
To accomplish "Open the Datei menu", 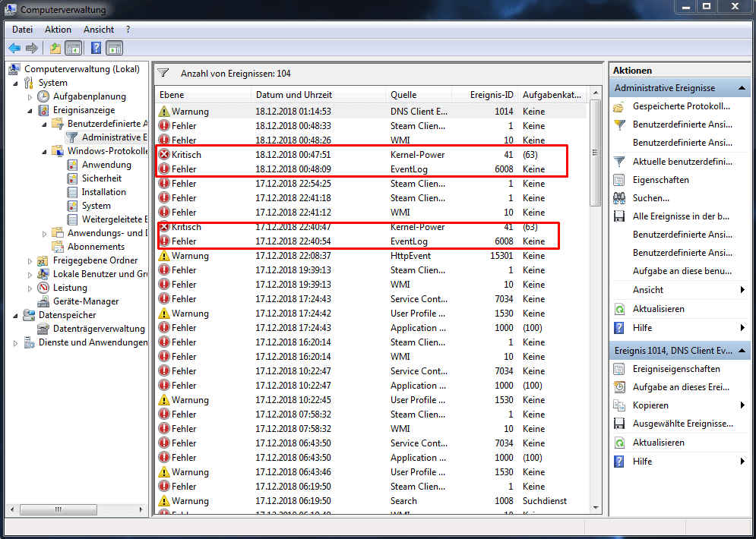I will [22, 30].
